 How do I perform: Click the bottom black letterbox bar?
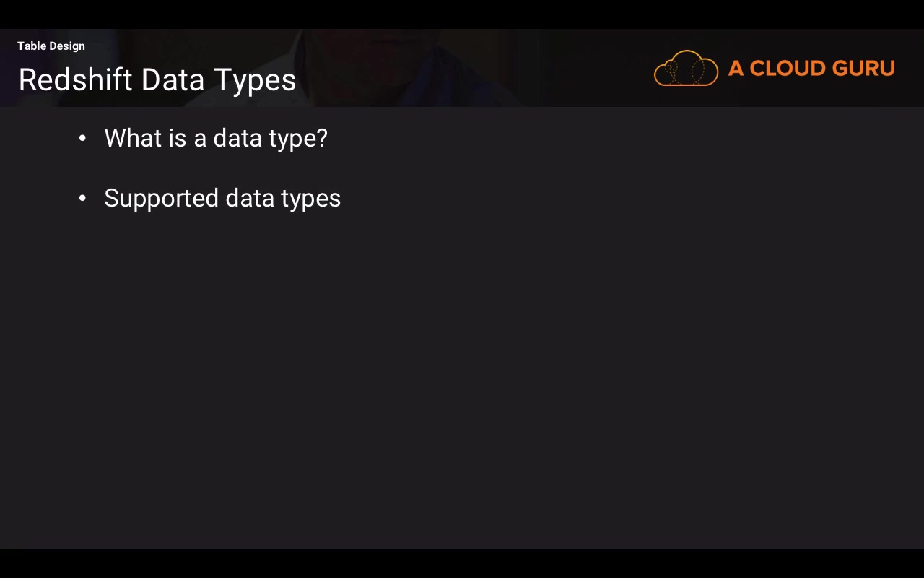[x=462, y=564]
